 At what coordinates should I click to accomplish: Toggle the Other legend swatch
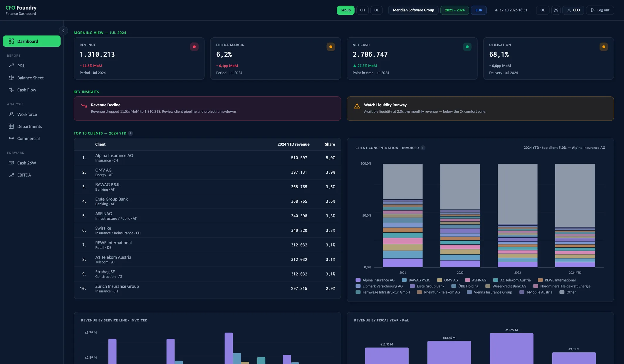point(562,292)
